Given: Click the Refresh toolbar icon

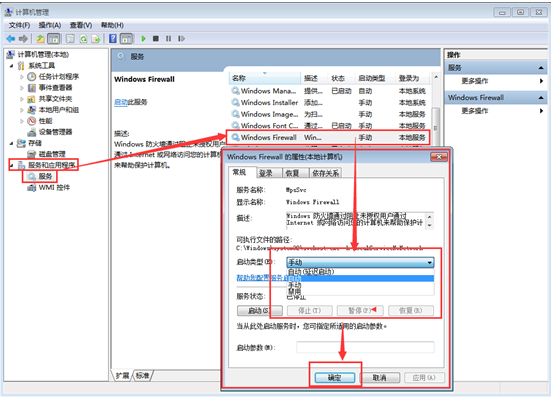Looking at the screenshot, I should click(x=83, y=39).
